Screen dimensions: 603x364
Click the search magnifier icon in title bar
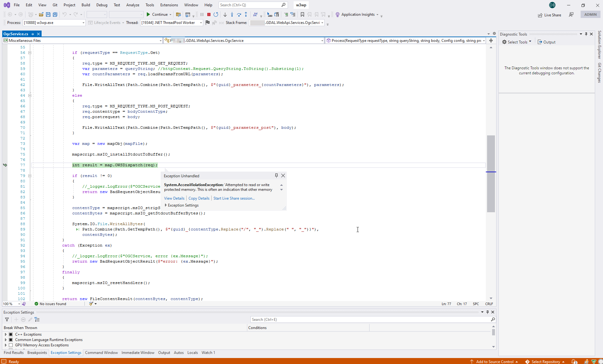(284, 5)
